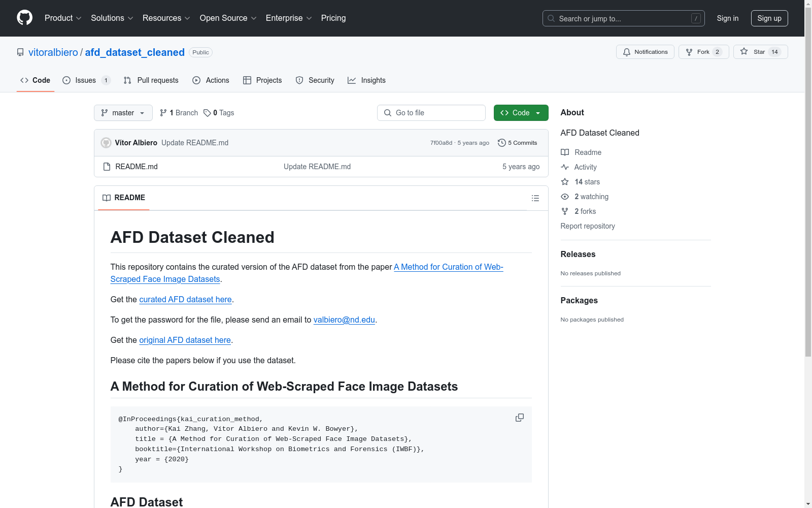Click the 'No releases published' text
The image size is (812, 508).
[591, 273]
